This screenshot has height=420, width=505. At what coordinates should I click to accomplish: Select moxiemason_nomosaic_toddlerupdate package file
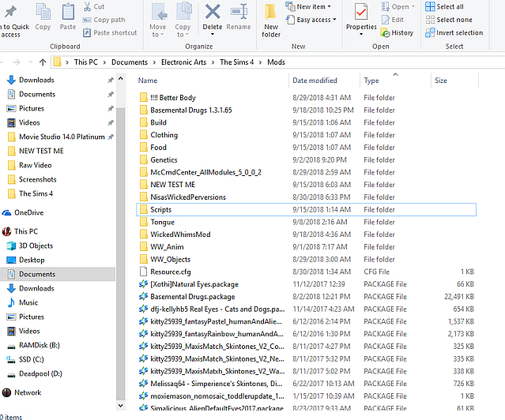pyautogui.click(x=217, y=396)
